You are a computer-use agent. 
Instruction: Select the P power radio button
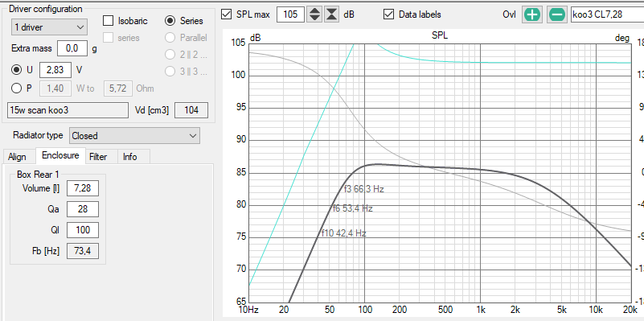coord(16,88)
